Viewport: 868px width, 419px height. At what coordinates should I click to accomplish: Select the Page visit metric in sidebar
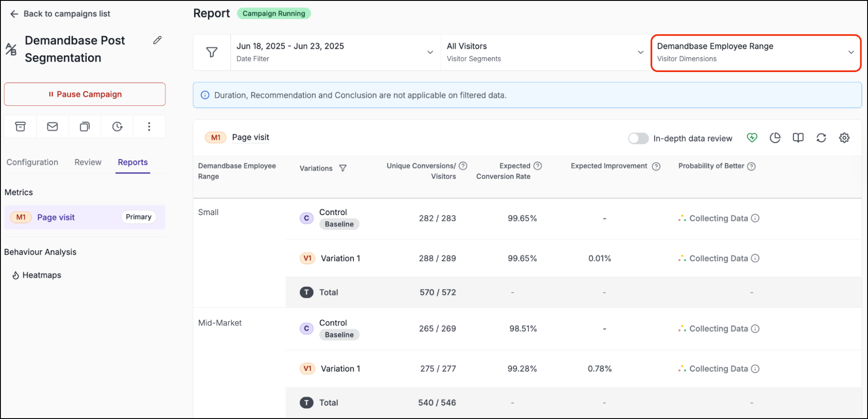pyautogui.click(x=85, y=217)
